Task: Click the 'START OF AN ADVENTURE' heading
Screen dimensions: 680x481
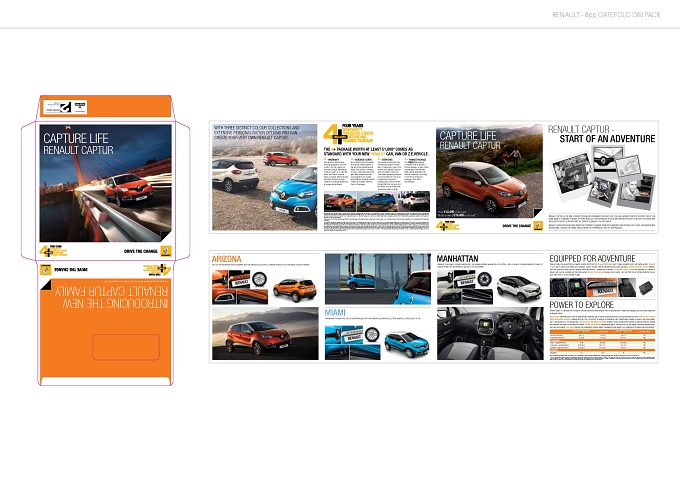Action: click(x=607, y=139)
